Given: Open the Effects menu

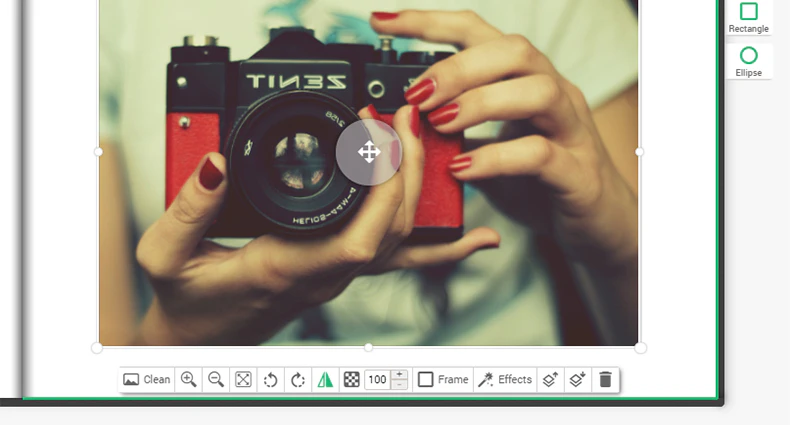Looking at the screenshot, I should pyautogui.click(x=505, y=380).
